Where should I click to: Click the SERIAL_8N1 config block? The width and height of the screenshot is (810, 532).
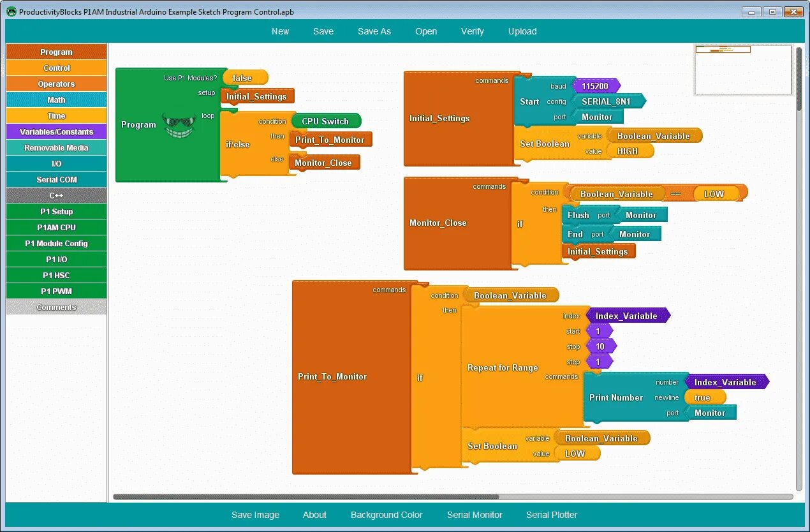pyautogui.click(x=609, y=101)
